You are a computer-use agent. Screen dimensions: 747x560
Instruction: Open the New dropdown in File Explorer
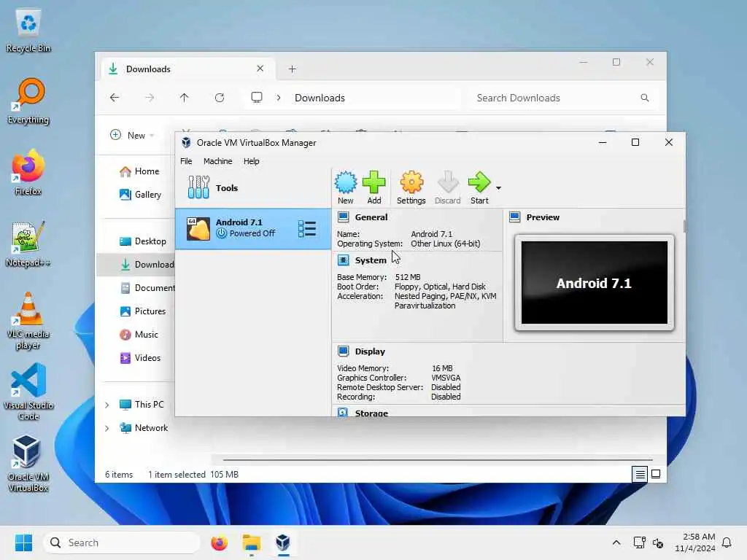pos(132,135)
